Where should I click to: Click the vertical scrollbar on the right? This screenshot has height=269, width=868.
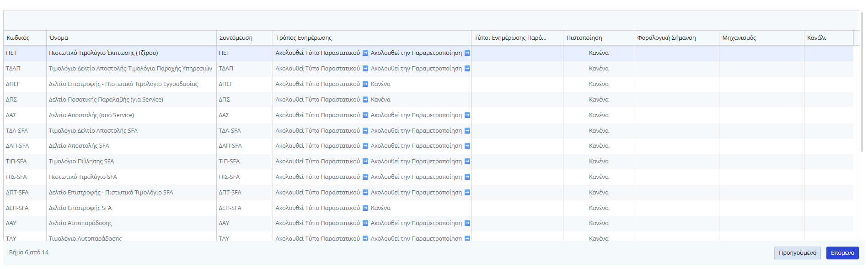click(862, 82)
